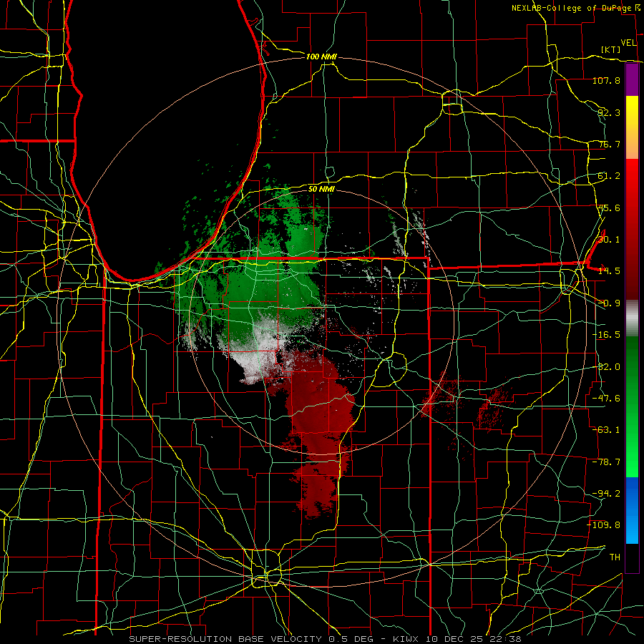Click the -63.1 value on velocity scale
Image resolution: width=644 pixels, height=644 pixels.
tap(606, 430)
